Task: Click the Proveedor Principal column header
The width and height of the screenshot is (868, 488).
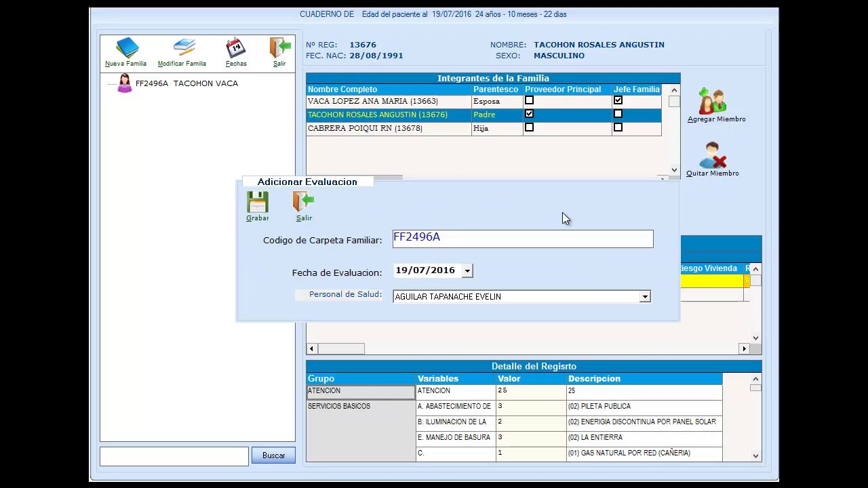Action: [567, 89]
